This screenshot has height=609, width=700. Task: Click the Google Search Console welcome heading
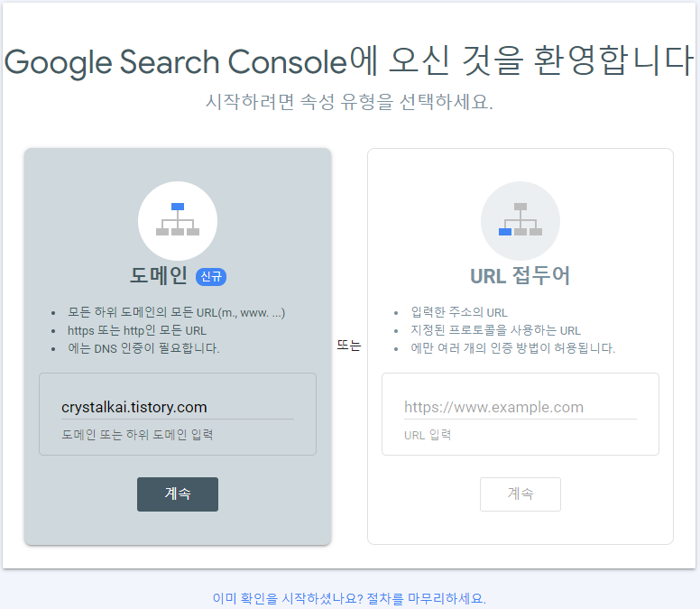point(349,61)
